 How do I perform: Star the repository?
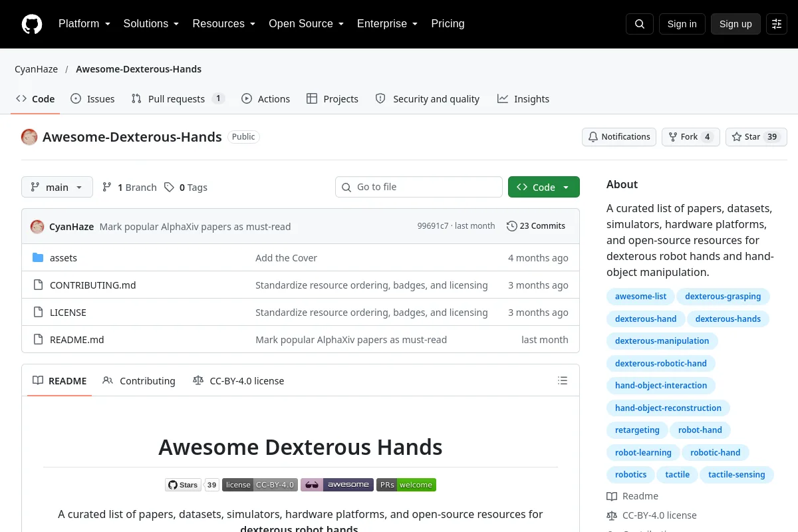click(x=756, y=137)
